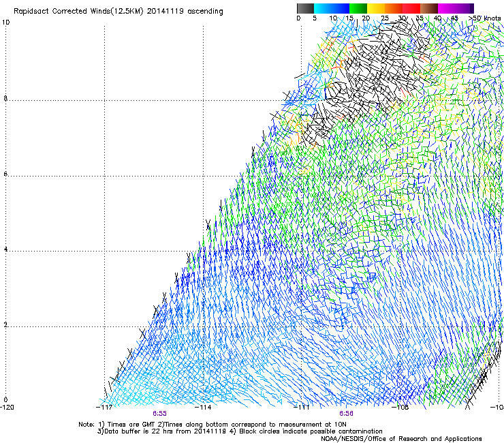Click the date '20141119' in the title
The height and width of the screenshot is (443, 504).
pos(166,12)
